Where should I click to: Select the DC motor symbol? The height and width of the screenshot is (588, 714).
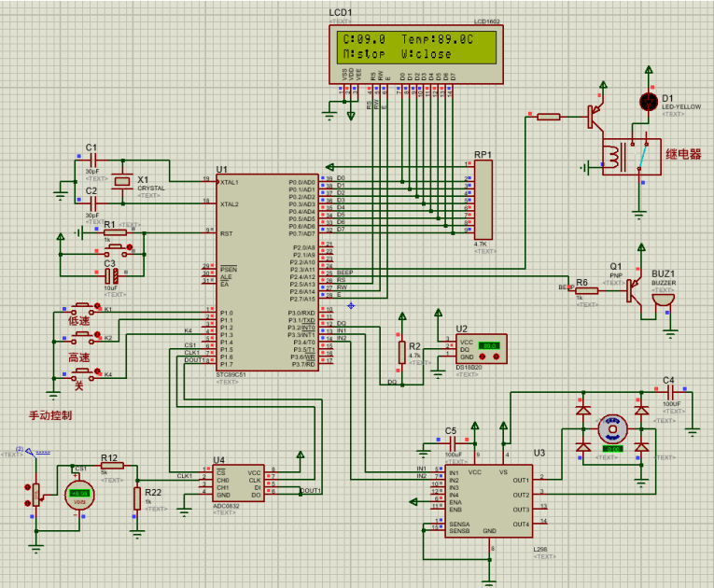(612, 429)
